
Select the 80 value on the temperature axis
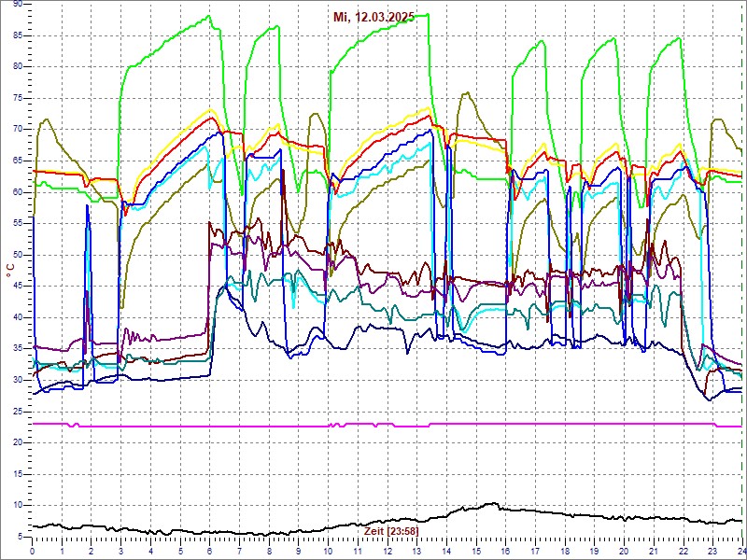click(x=17, y=66)
